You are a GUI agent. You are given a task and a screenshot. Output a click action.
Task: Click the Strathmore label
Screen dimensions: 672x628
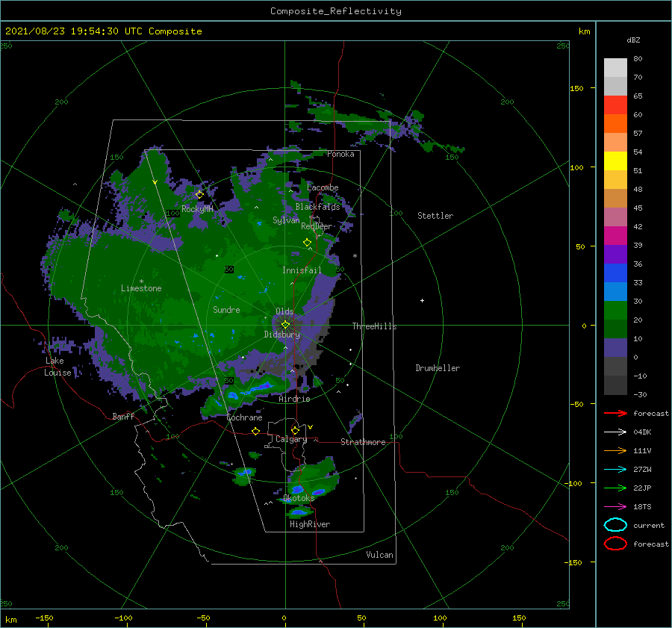(363, 442)
